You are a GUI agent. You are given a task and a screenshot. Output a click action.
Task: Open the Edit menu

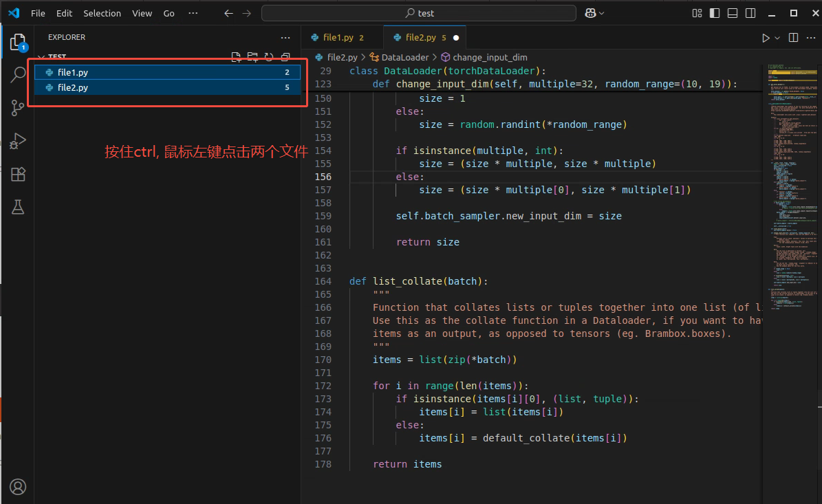click(x=64, y=13)
